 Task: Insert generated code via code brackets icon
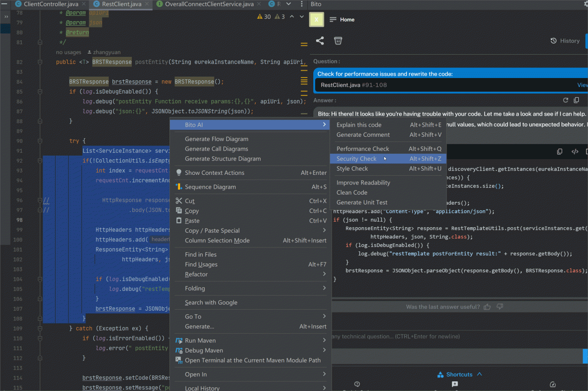[x=575, y=151]
